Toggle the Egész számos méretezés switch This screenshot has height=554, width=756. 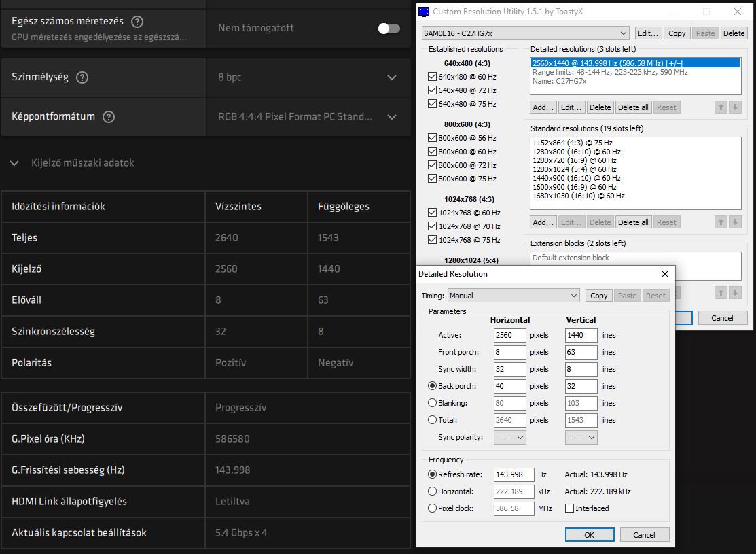tap(389, 29)
